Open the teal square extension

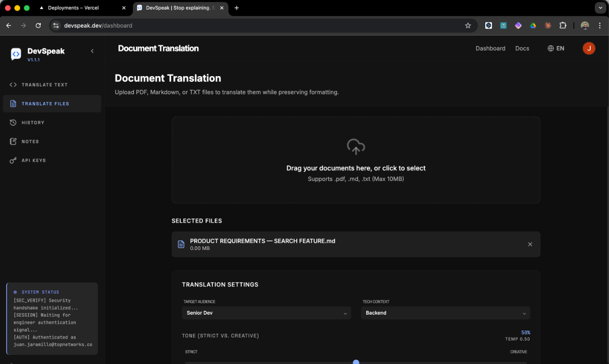[x=503, y=25]
